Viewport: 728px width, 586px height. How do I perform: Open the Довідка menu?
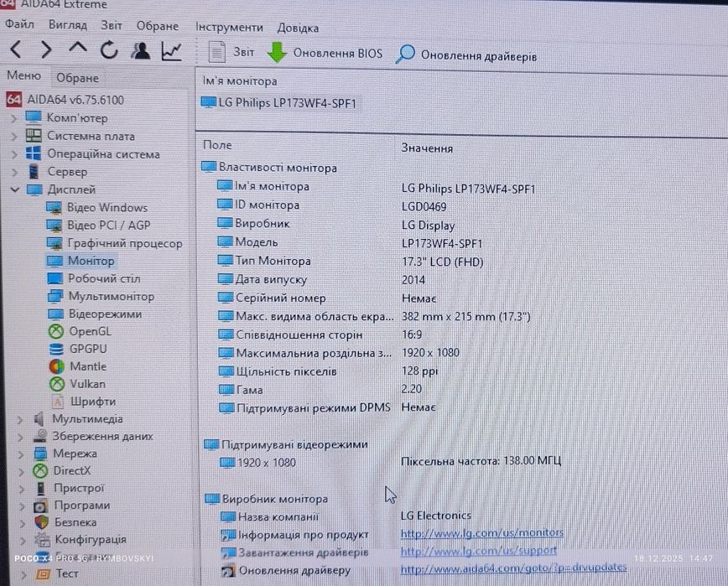coord(298,28)
